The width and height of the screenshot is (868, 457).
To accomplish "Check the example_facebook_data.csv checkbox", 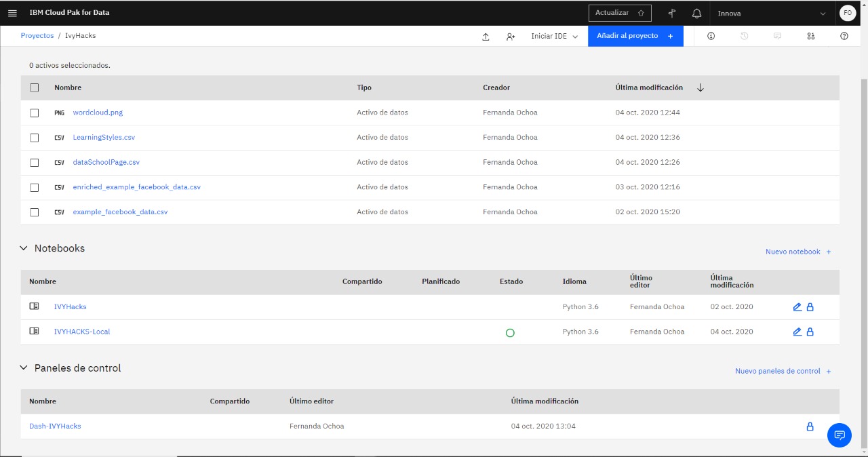I will (35, 212).
